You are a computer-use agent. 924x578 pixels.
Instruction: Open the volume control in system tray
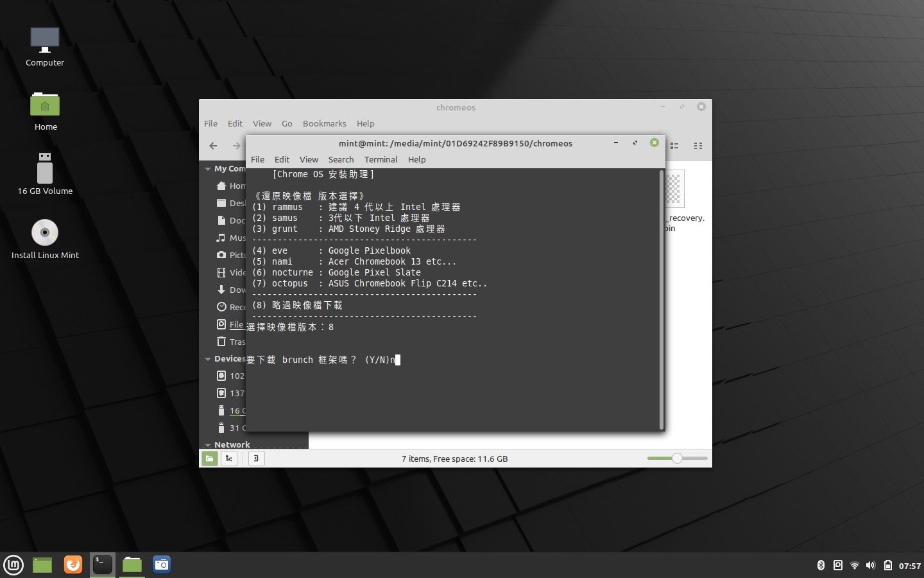tap(870, 565)
